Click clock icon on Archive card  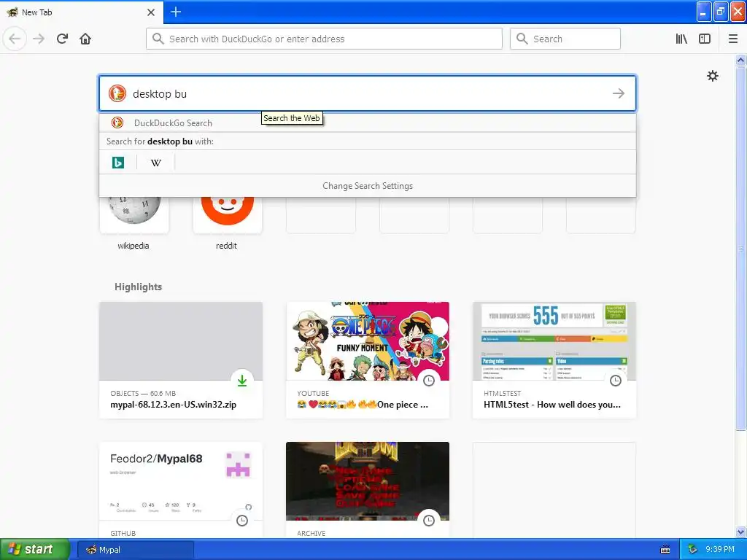429,521
